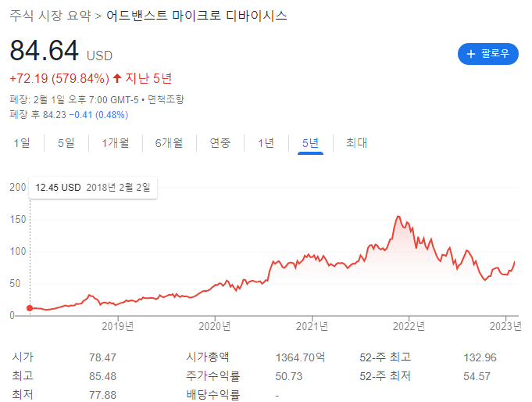Click the 시가총액 value 1364.70억
532x402 pixels.
click(x=300, y=357)
